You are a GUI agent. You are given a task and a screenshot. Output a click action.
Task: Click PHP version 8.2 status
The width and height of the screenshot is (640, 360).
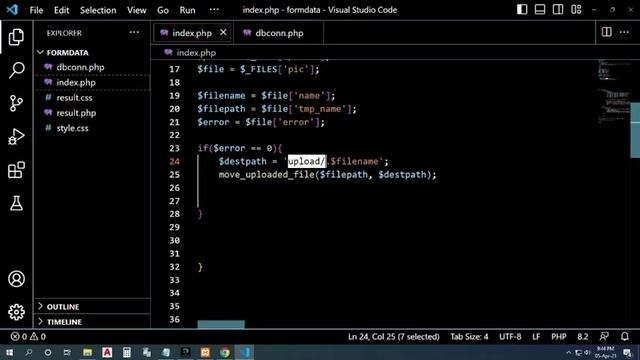(582, 337)
